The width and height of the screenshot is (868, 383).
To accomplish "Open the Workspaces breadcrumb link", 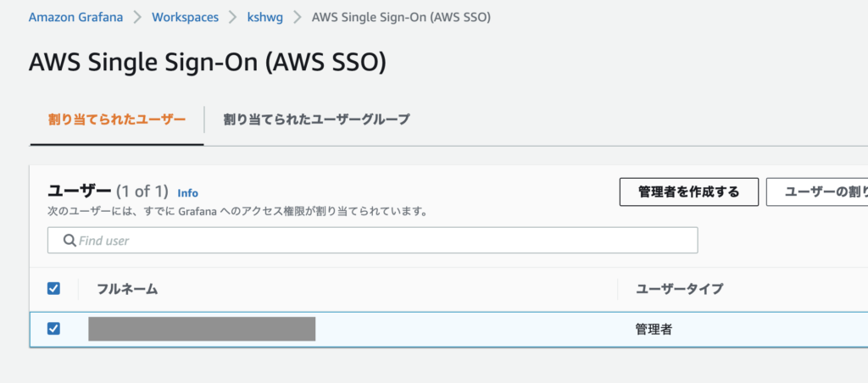I will coord(185,17).
